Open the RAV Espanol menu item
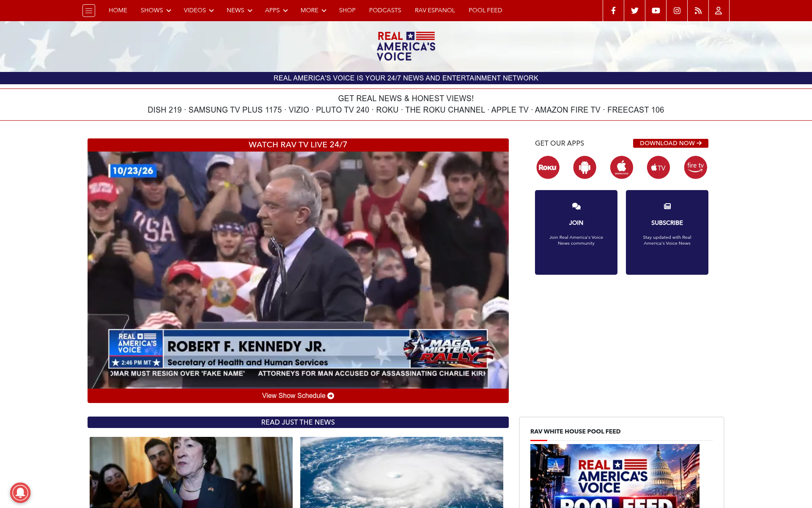Screen dimensions: 812x508 (435, 10)
